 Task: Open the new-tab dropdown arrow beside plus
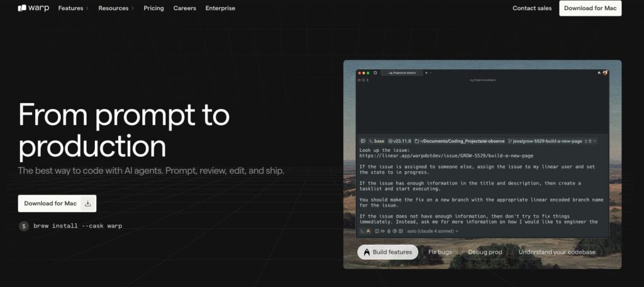pyautogui.click(x=430, y=73)
